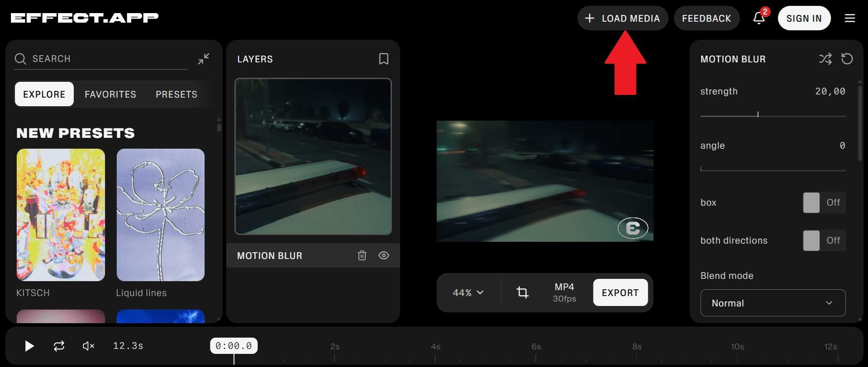
Task: Open the Presets tab
Action: click(176, 94)
